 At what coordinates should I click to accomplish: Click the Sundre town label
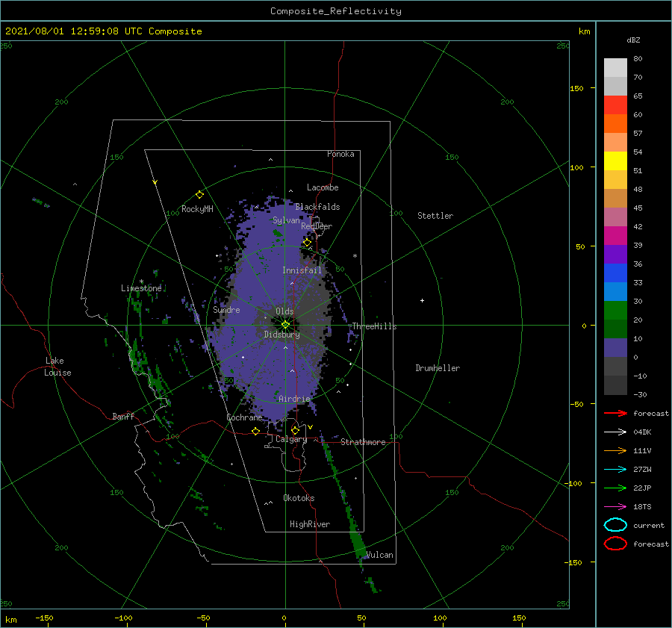pos(226,309)
